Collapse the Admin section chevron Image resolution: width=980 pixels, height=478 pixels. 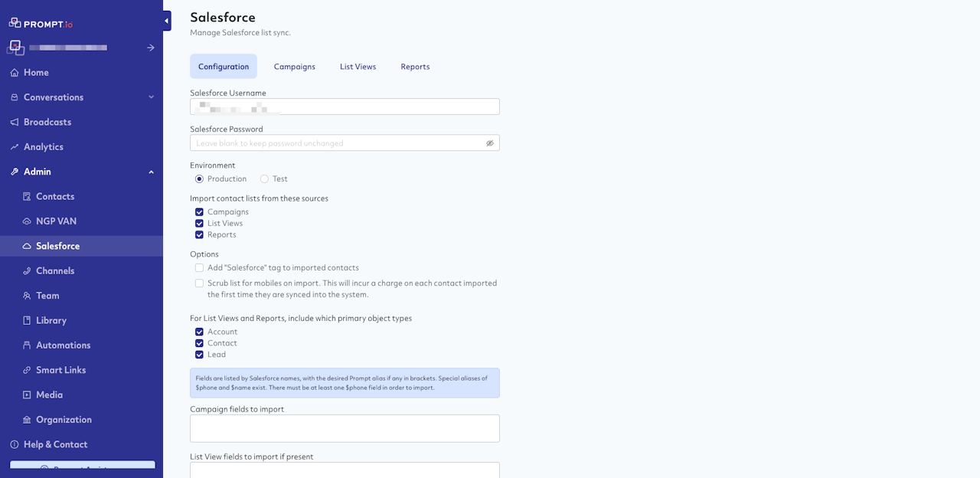[x=151, y=172]
